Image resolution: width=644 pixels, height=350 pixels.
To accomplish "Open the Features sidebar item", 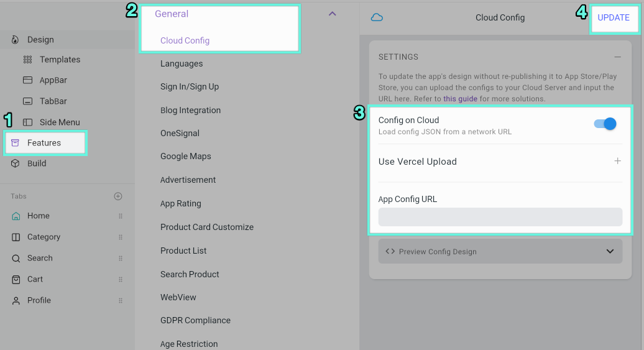I will 45,143.
